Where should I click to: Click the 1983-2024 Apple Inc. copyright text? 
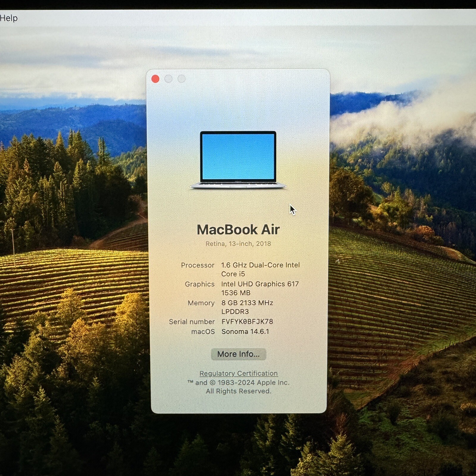point(238,383)
